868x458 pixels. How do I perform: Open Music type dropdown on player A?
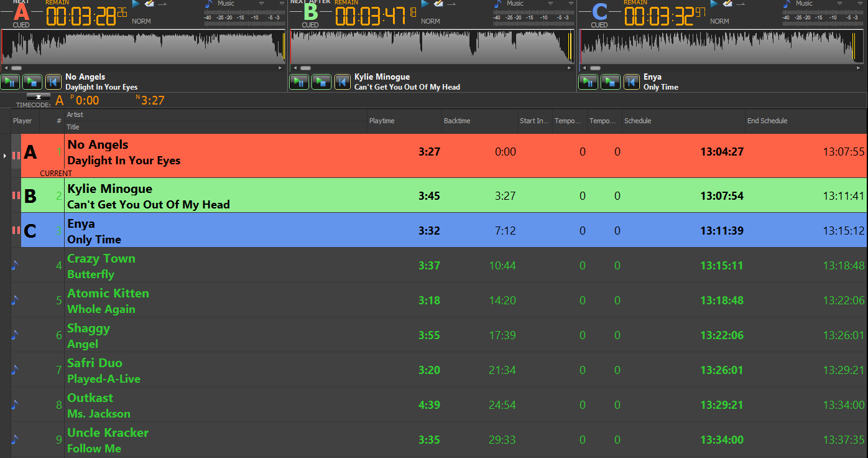(262, 4)
